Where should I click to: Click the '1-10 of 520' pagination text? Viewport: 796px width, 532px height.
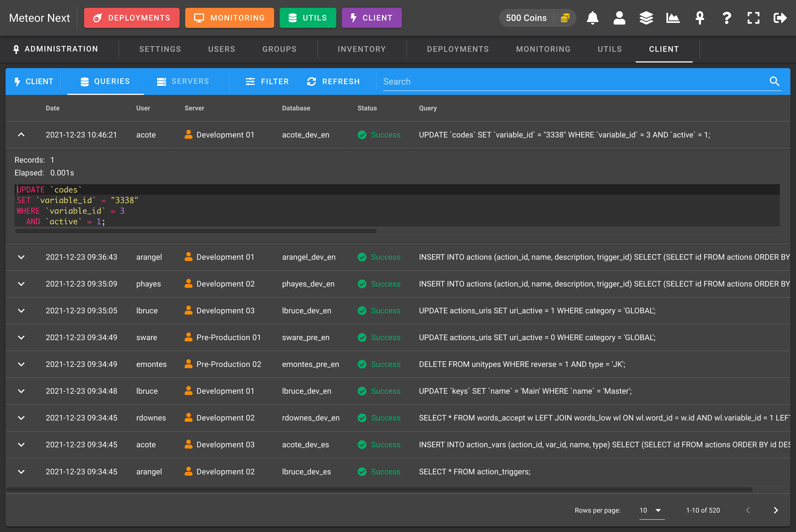(703, 510)
